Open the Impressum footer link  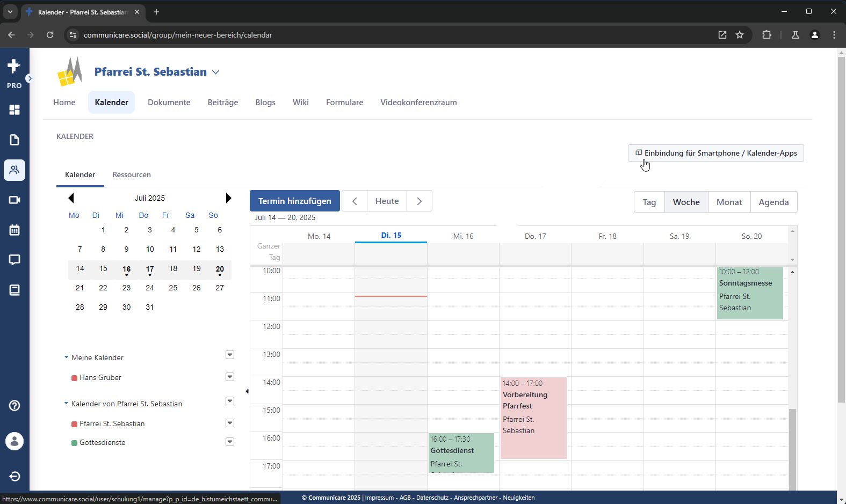click(379, 498)
